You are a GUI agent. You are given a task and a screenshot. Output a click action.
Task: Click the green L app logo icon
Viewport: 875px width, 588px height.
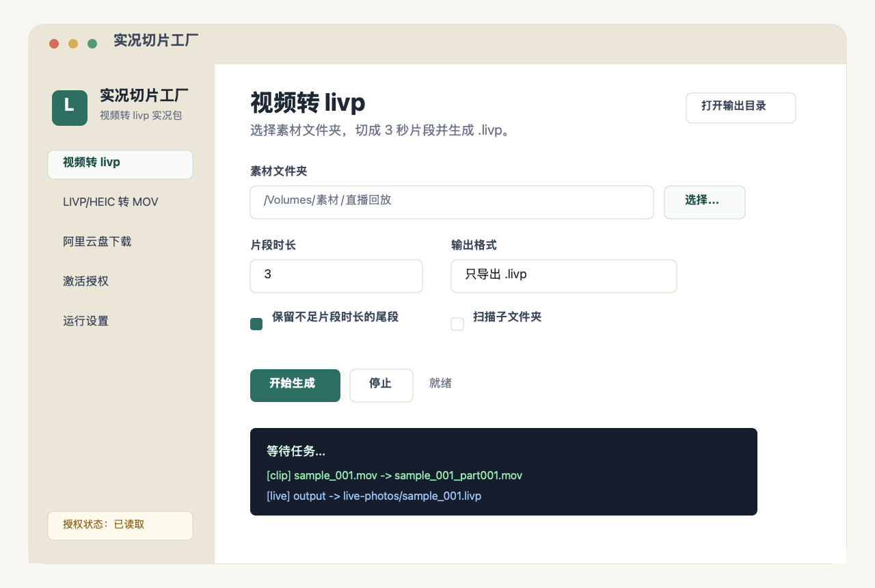tap(70, 108)
